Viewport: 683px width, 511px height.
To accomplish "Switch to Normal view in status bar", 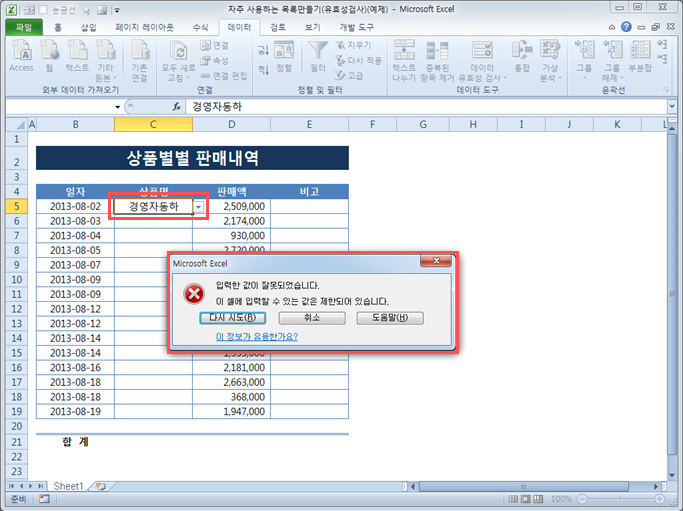I will pos(514,499).
